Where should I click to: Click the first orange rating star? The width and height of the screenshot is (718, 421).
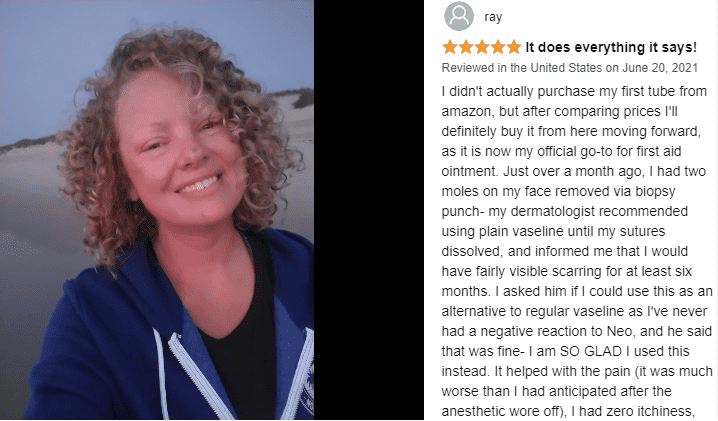pyautogui.click(x=450, y=47)
